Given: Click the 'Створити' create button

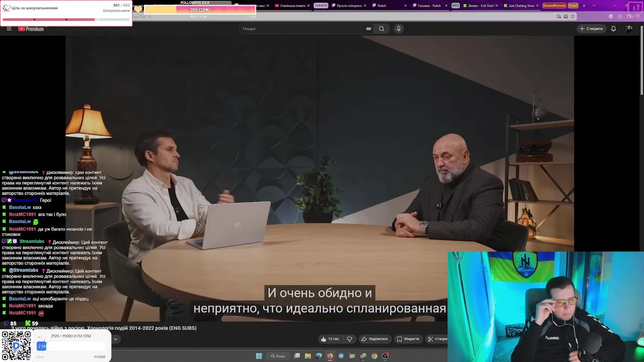Looking at the screenshot, I should click(x=591, y=29).
